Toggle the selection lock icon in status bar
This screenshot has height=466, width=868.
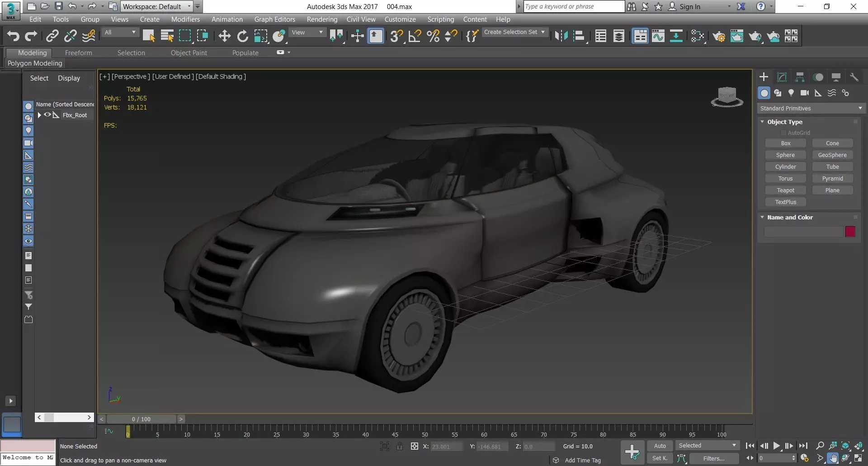pos(400,446)
